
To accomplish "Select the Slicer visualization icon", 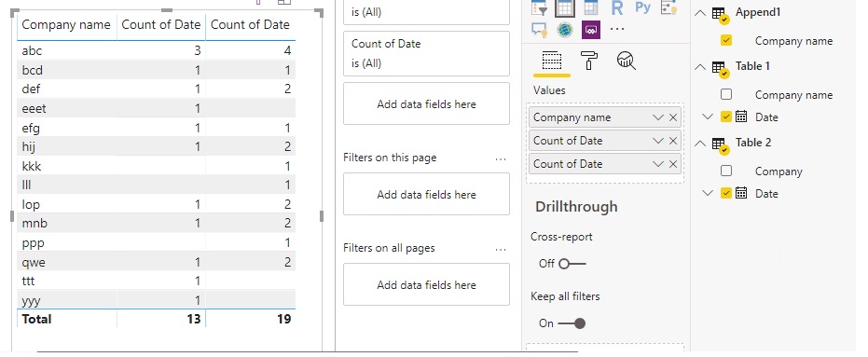I will [x=539, y=7].
